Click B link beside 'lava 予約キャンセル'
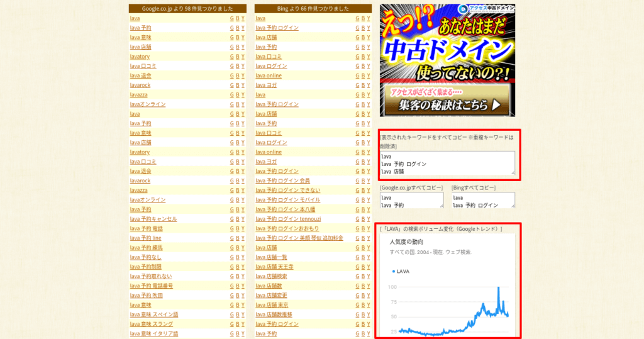The height and width of the screenshot is (339, 644). pos(237,219)
